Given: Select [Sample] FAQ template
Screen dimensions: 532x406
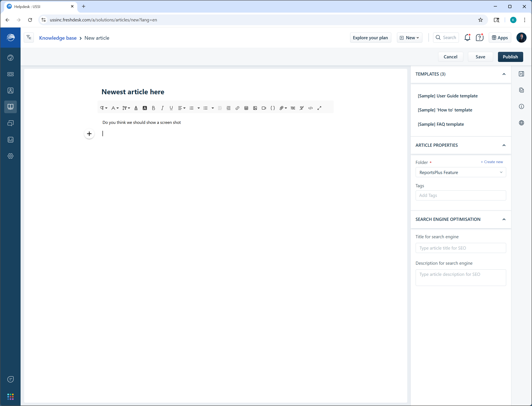Looking at the screenshot, I should (441, 124).
